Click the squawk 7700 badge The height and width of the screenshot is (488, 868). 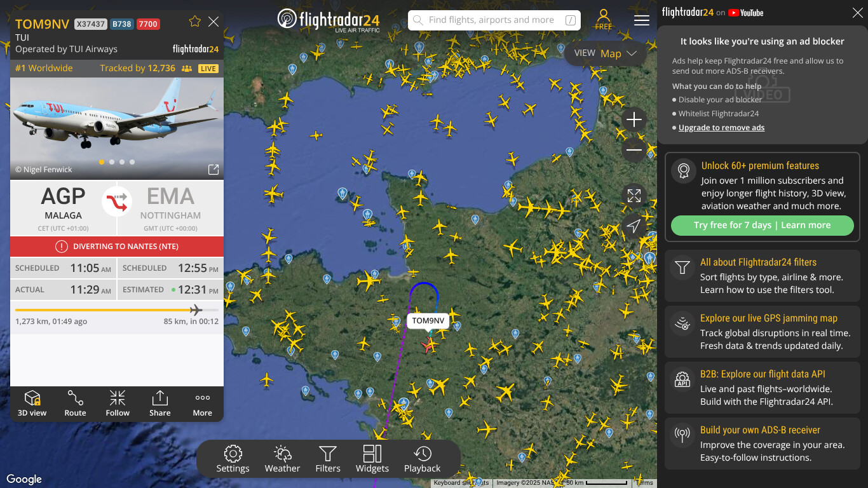click(148, 24)
